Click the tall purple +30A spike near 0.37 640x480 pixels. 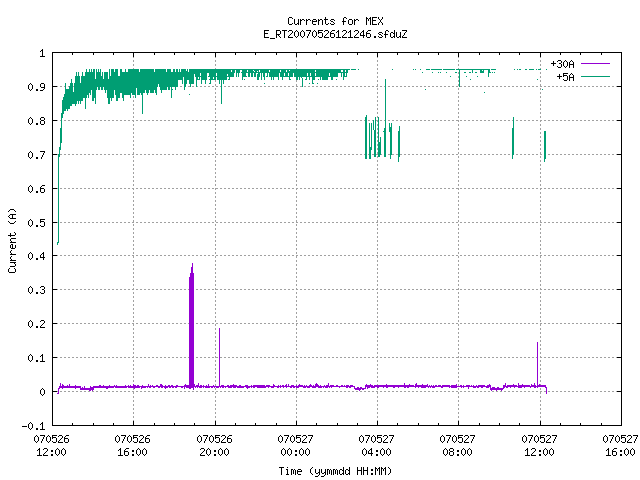pos(191,326)
